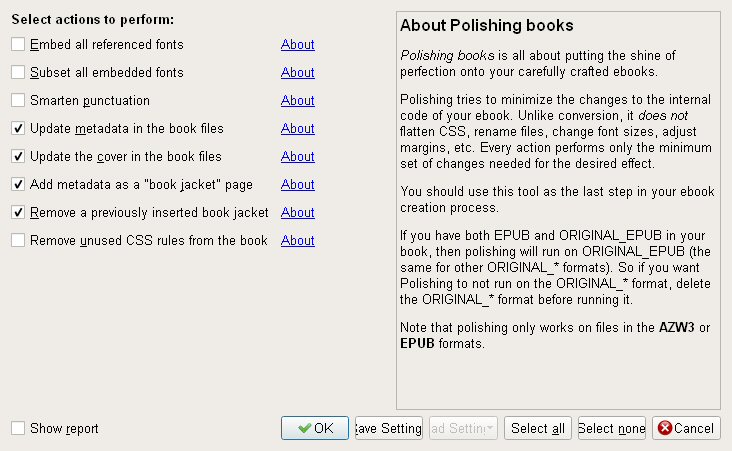The width and height of the screenshot is (732, 451).
Task: Open About link next to Update the cover
Action: pos(298,157)
